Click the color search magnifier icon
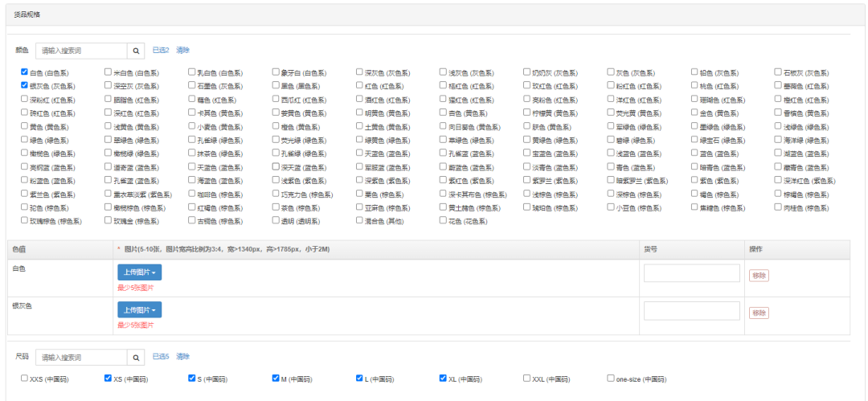This screenshot has height=401, width=868. pyautogui.click(x=135, y=51)
